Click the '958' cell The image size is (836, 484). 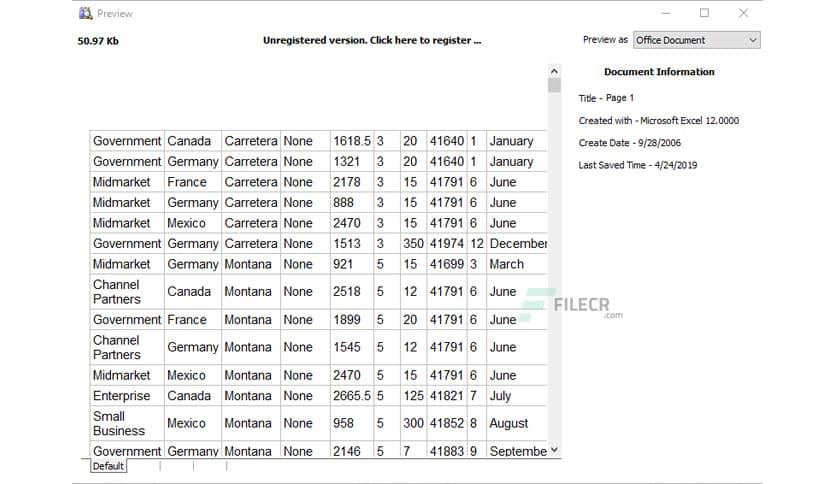[x=352, y=423]
